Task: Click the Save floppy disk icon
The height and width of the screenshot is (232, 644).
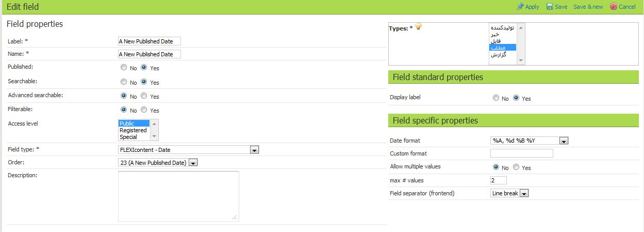Action: [x=550, y=7]
